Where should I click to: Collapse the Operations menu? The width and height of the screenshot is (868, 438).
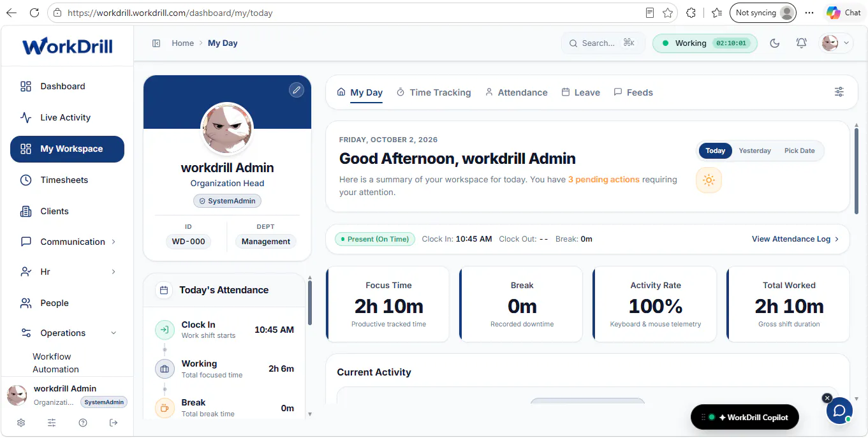[67, 333]
